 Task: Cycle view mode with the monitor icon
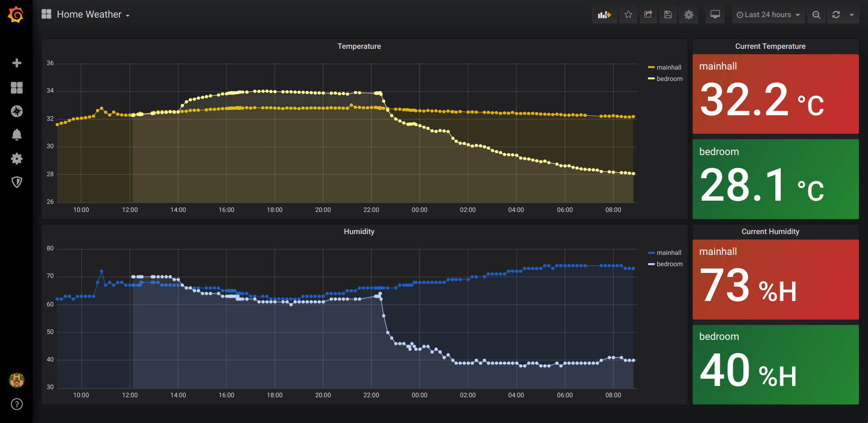click(x=715, y=15)
